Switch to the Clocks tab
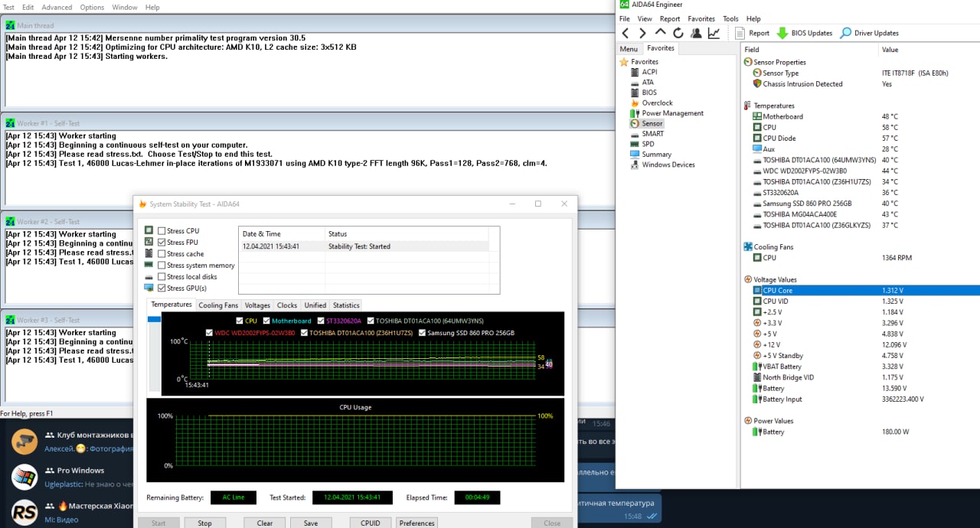This screenshot has height=528, width=980. coord(287,305)
